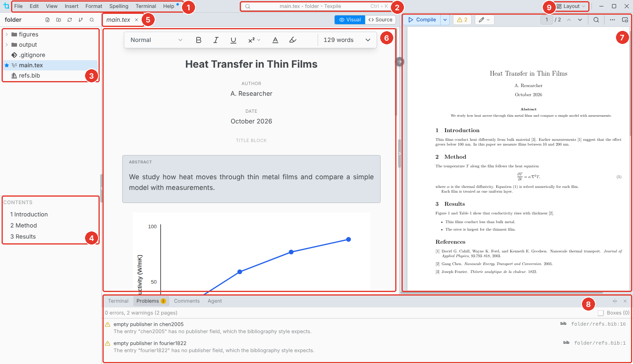Viewport: 633px width, 364px height.
Task: Open the PDF more options menu
Action: pyautogui.click(x=612, y=20)
